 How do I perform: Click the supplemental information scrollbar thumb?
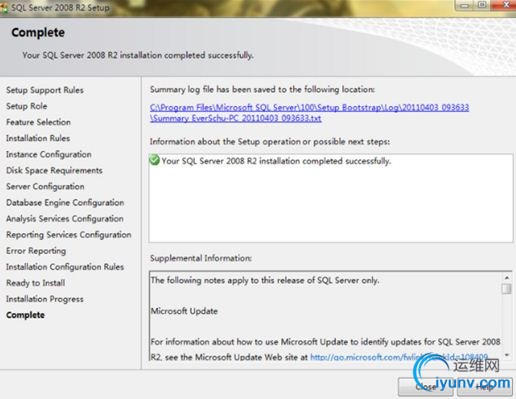(x=507, y=288)
